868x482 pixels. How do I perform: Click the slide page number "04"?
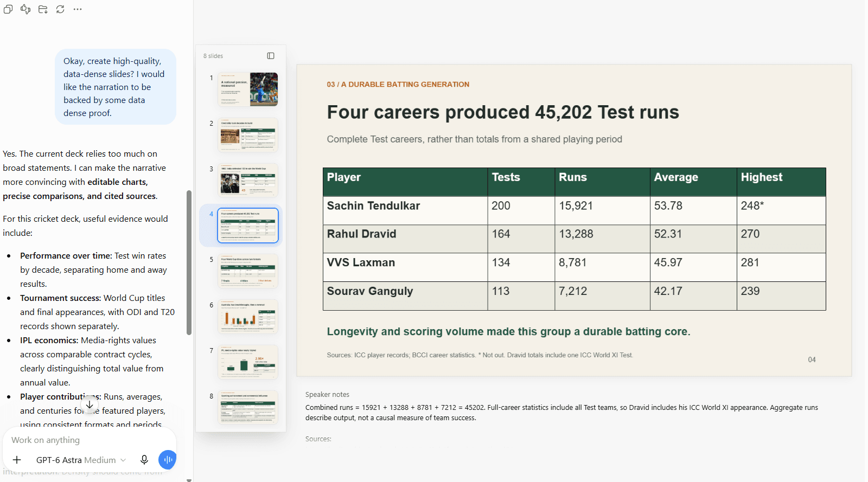coord(812,359)
